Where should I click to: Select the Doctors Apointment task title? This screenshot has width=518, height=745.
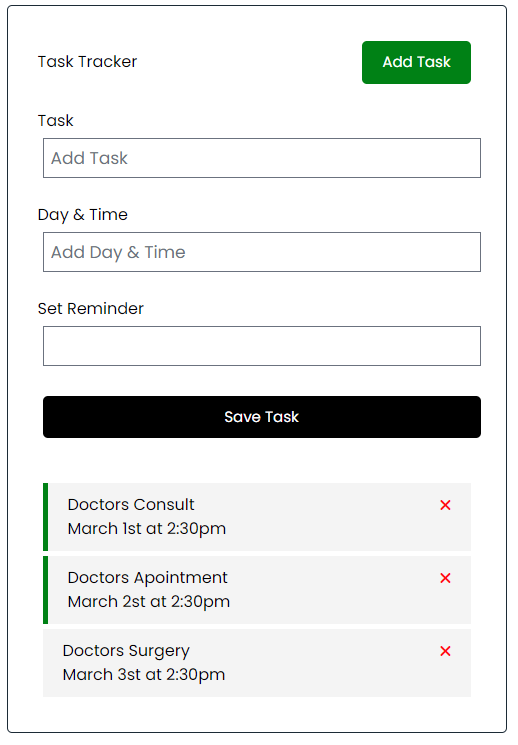coord(148,578)
